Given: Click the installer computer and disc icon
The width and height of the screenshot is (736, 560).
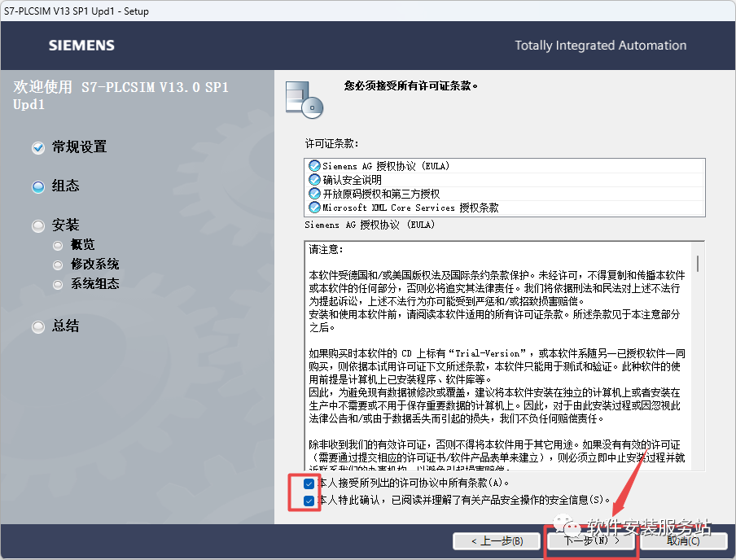Looking at the screenshot, I should pyautogui.click(x=304, y=99).
